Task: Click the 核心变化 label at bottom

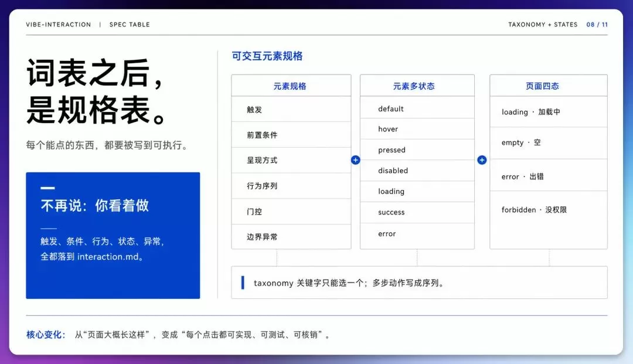Action: pyautogui.click(x=46, y=335)
